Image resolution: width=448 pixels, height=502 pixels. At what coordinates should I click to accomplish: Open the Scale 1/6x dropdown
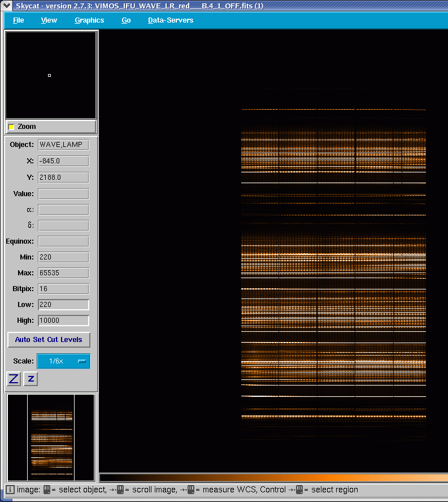[63, 361]
